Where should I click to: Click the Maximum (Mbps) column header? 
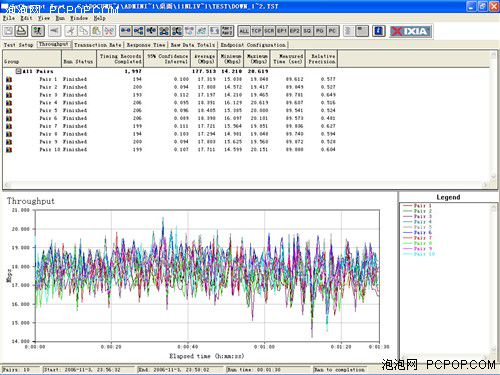click(x=257, y=59)
